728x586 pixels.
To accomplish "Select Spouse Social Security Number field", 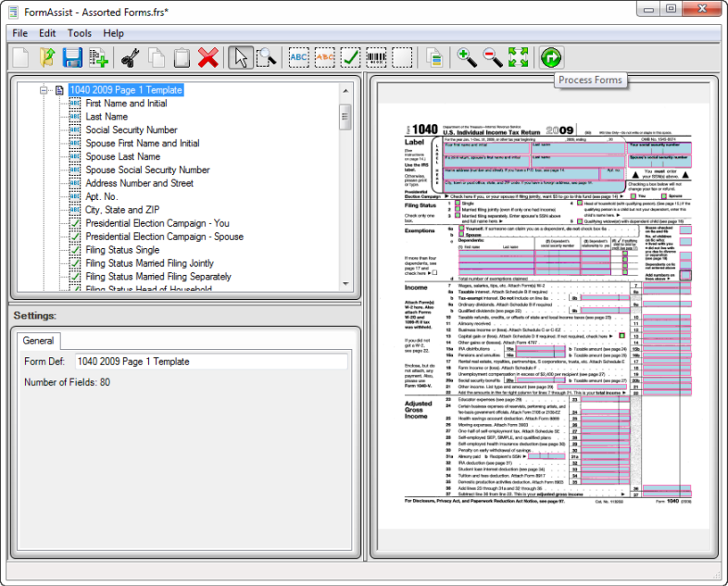I will tap(147, 170).
